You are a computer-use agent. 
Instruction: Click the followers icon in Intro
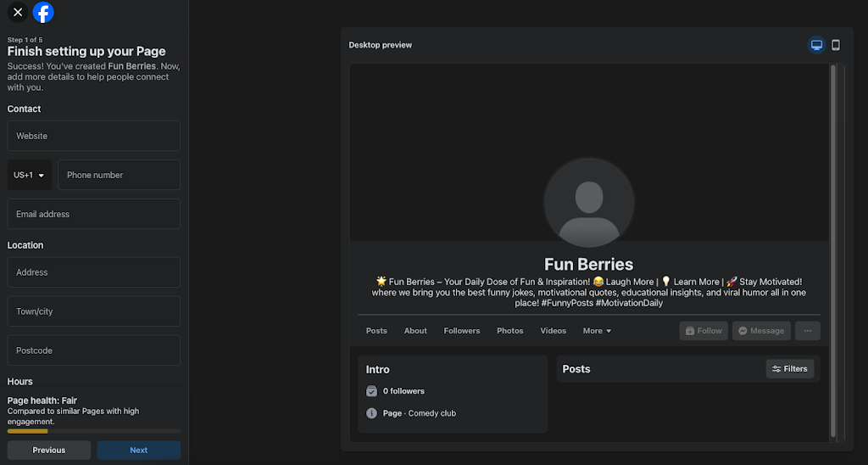click(x=371, y=391)
